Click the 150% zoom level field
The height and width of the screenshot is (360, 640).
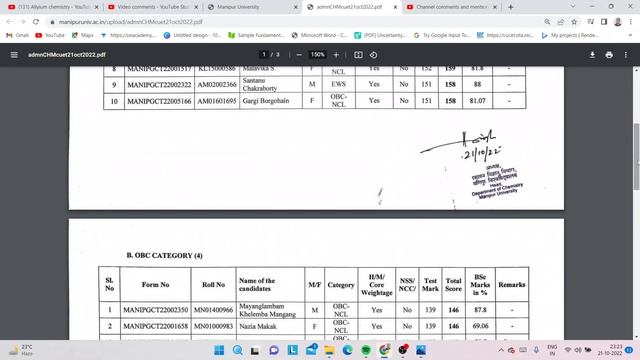(x=318, y=55)
